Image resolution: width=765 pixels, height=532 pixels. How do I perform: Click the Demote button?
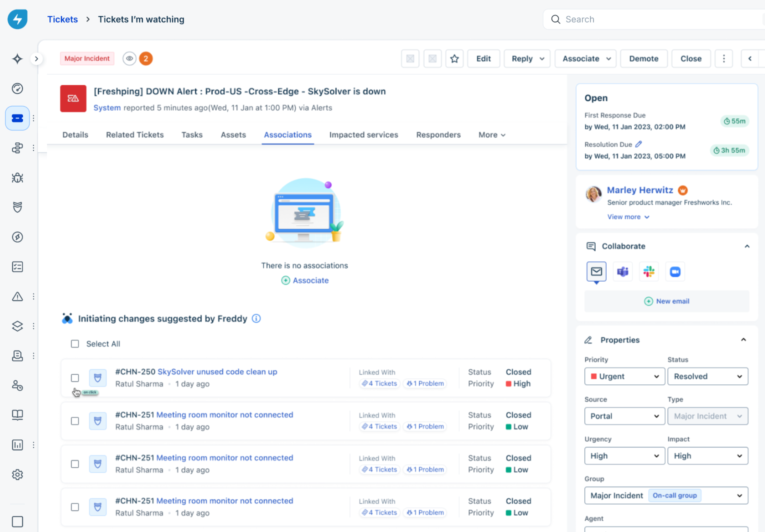[644, 58]
